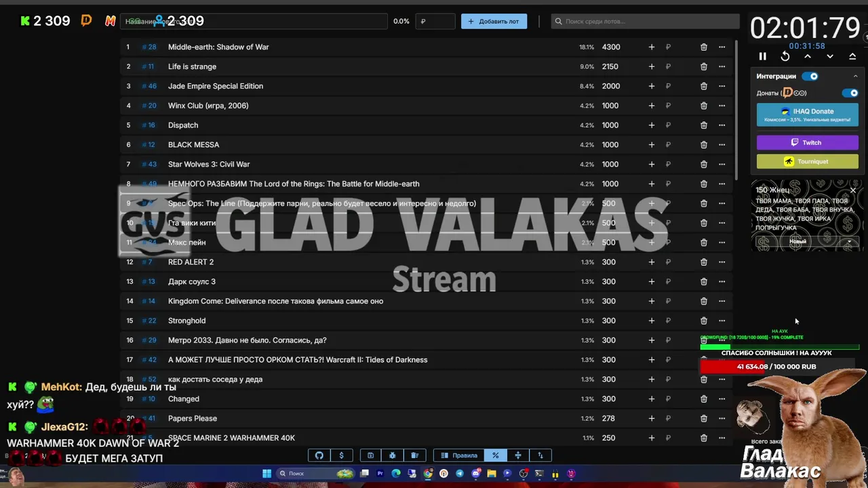Viewport: 868px width, 488px height.
Task: Open more options for Jade Empire Special Edition
Action: click(x=722, y=86)
